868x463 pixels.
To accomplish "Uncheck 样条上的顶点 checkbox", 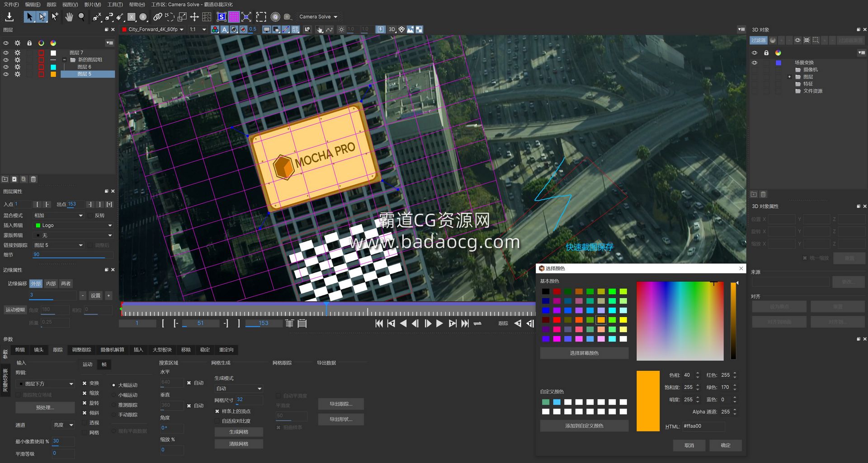I will click(217, 412).
